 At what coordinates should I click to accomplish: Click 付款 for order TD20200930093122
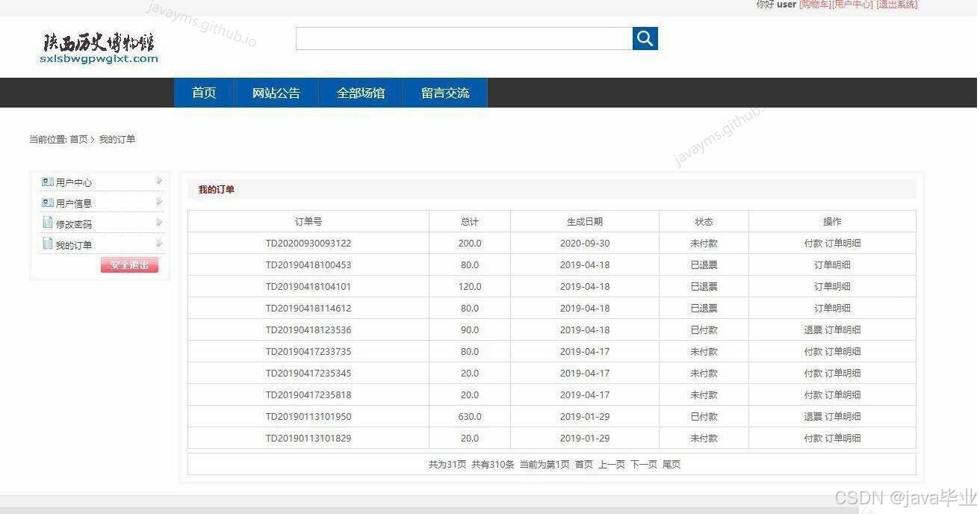click(813, 244)
